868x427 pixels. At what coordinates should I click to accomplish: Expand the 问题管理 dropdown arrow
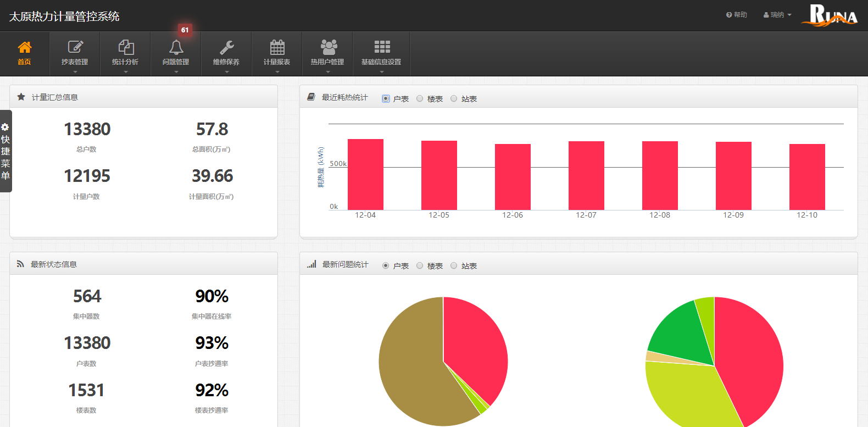(x=176, y=71)
